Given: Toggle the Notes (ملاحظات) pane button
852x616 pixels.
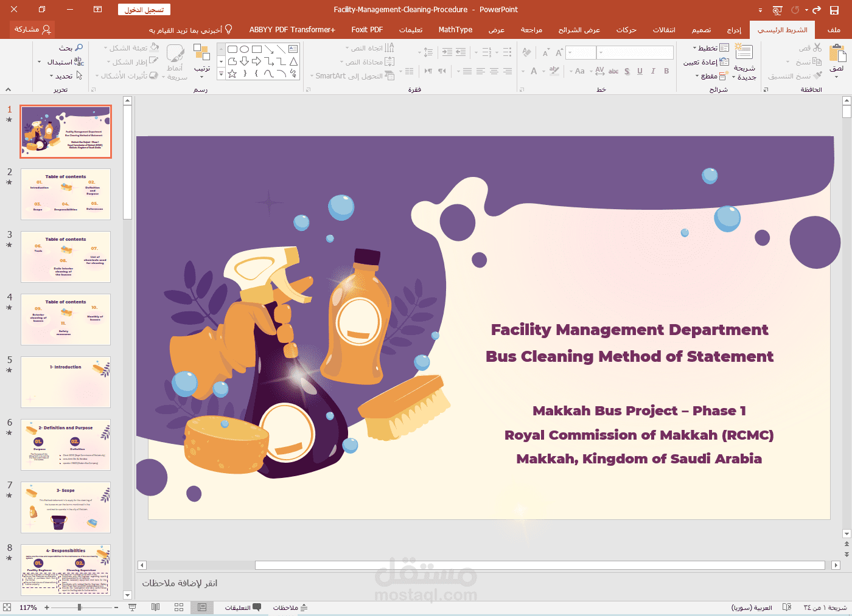Looking at the screenshot, I should point(290,607).
